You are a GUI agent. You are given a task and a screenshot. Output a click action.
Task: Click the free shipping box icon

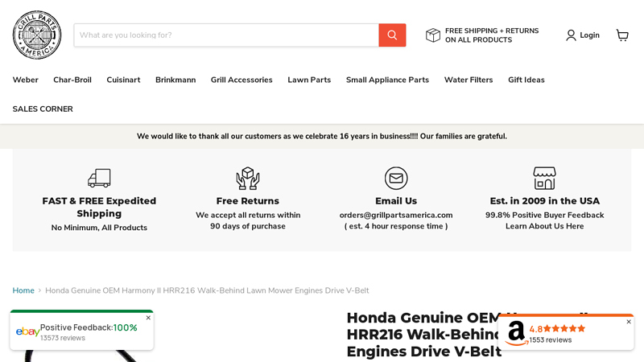point(433,35)
